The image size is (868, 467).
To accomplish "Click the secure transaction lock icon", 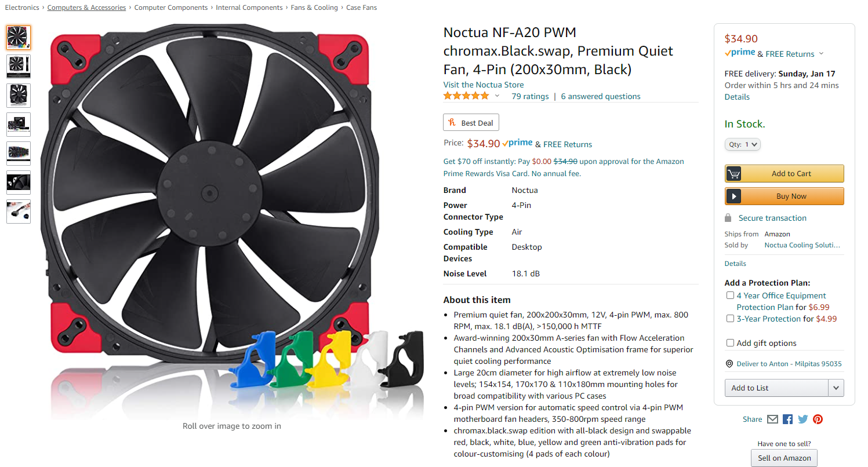I will click(x=728, y=218).
